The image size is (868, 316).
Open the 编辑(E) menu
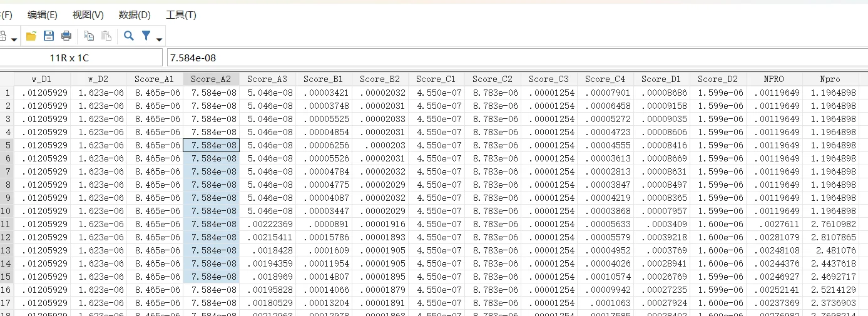pyautogui.click(x=43, y=14)
